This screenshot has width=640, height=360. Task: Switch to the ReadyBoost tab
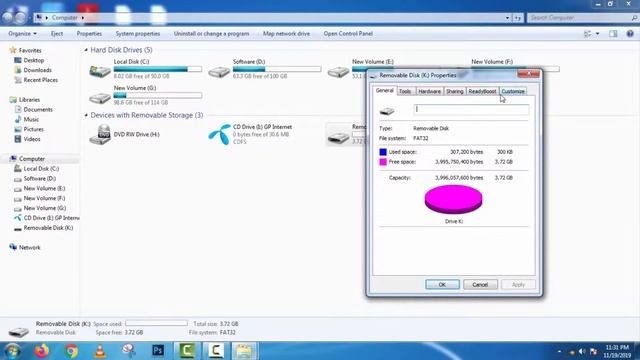point(482,91)
